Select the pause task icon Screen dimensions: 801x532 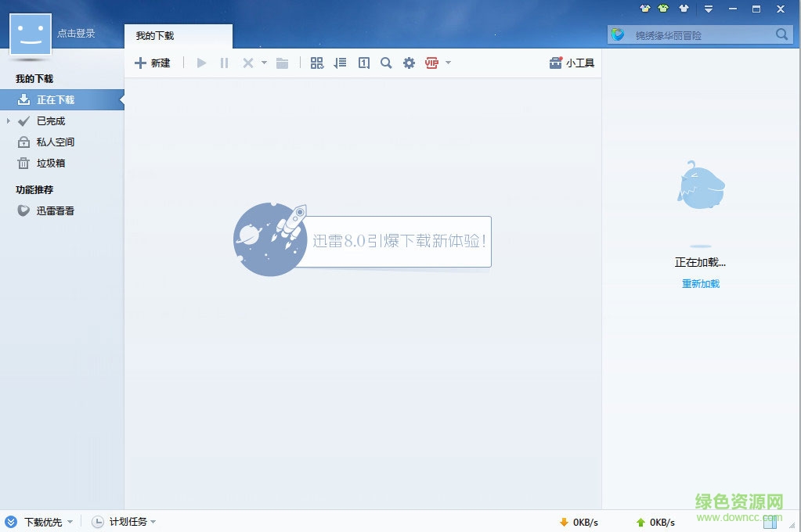click(x=224, y=63)
